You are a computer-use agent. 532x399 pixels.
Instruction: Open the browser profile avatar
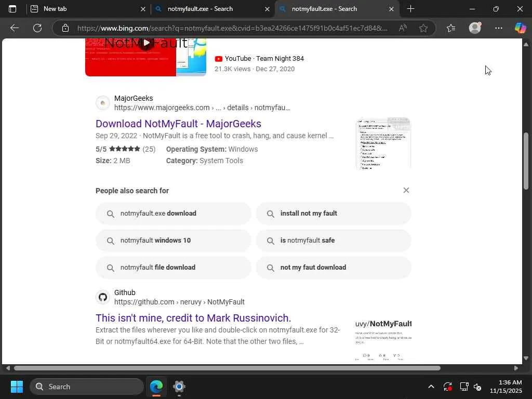click(x=475, y=28)
